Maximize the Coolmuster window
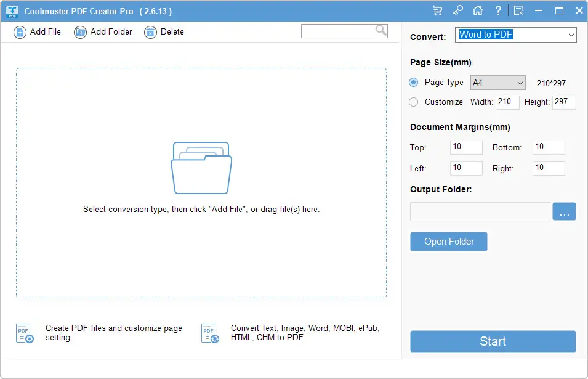The image size is (588, 379). [559, 10]
